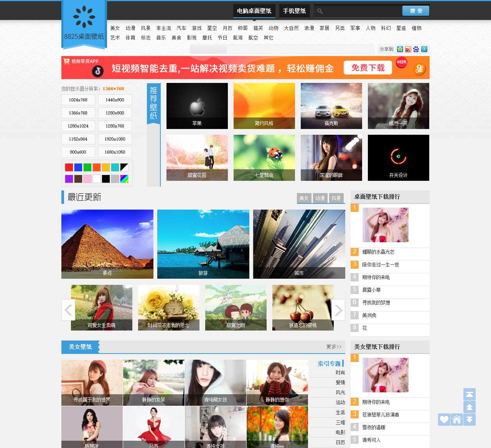
Task: Pick the black-and-white diagonal swatch
Action: [x=124, y=167]
